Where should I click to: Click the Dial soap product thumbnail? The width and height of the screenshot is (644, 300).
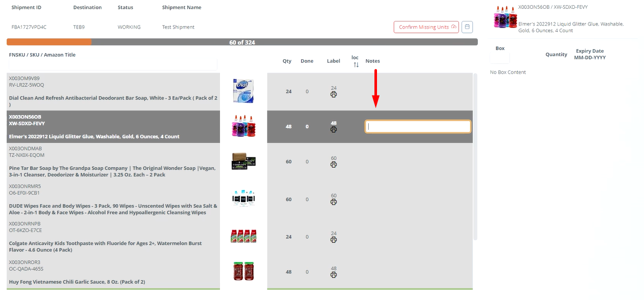coord(243,90)
